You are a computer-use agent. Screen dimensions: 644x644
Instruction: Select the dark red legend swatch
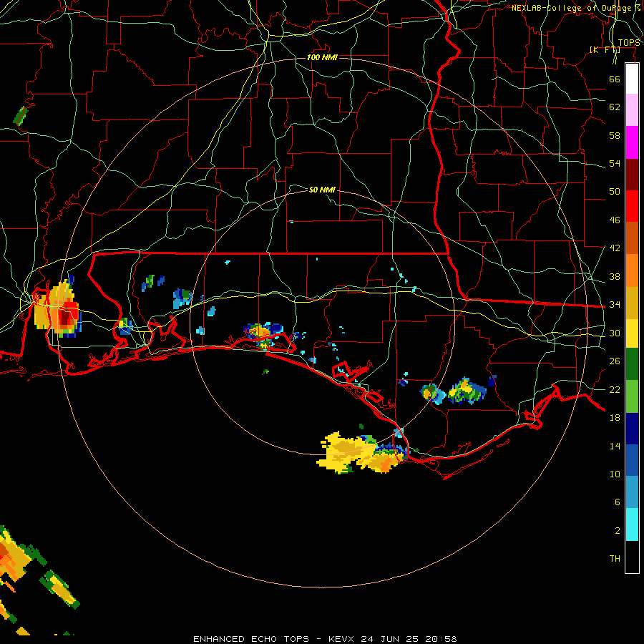click(x=632, y=174)
